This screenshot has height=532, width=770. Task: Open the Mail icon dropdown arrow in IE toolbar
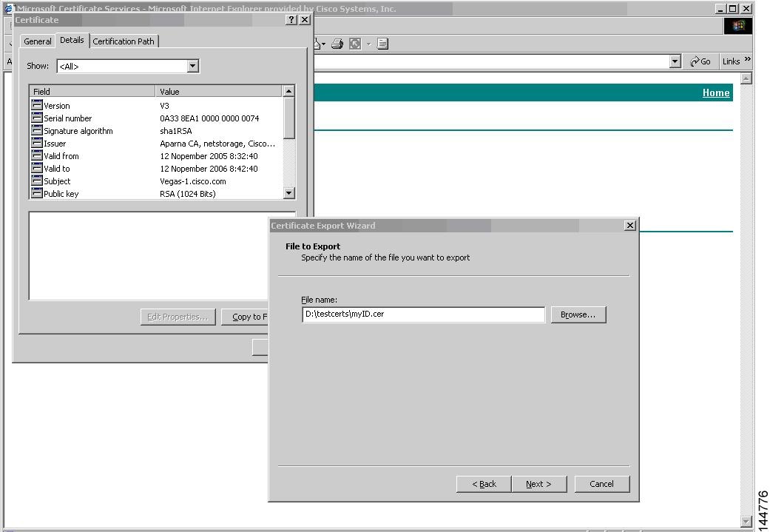[x=324, y=44]
